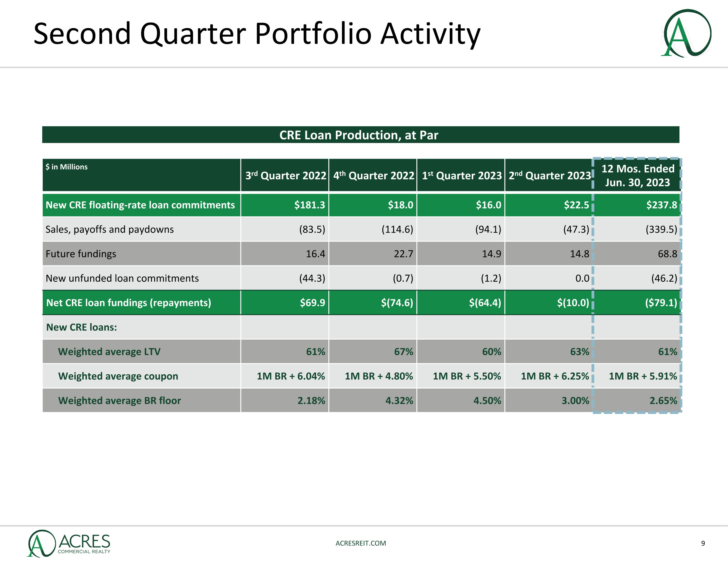
Task: Click the 4th Quarter 2022 column header
Action: pos(373,176)
